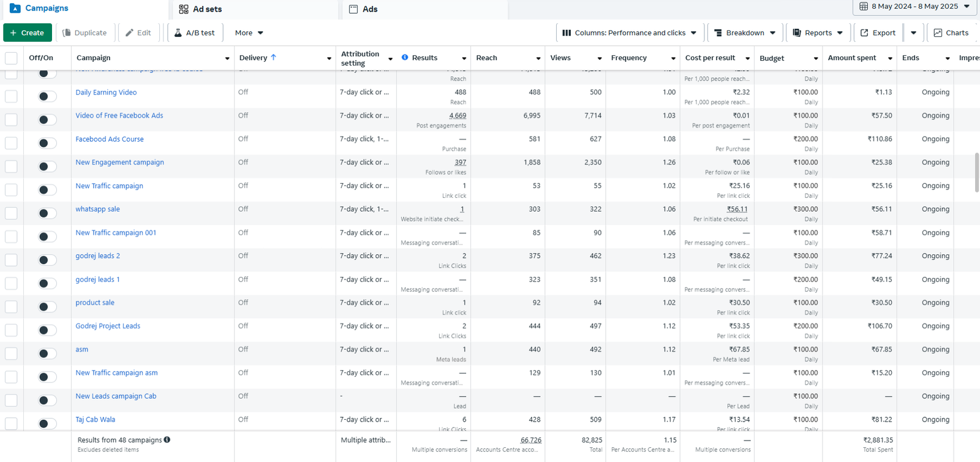Click info icon after Results from 48 campaigns
Image resolution: width=980 pixels, height=462 pixels.
[167, 440]
